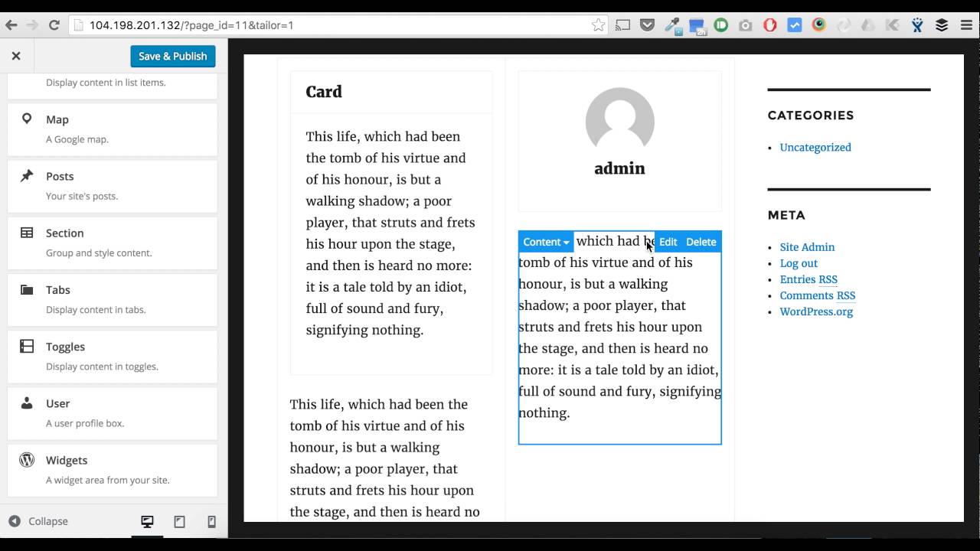The height and width of the screenshot is (551, 980).
Task: Click the blue scissors-style extension icon
Action: click(917, 25)
